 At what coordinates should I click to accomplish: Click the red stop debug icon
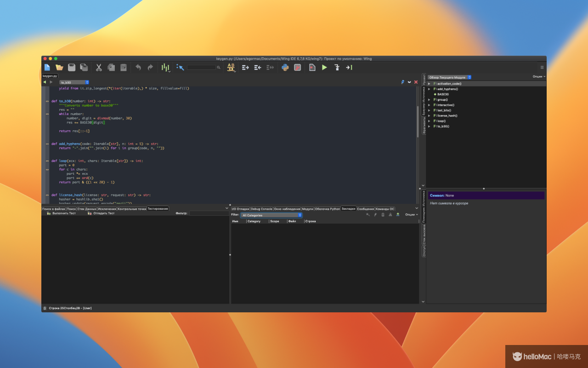297,67
